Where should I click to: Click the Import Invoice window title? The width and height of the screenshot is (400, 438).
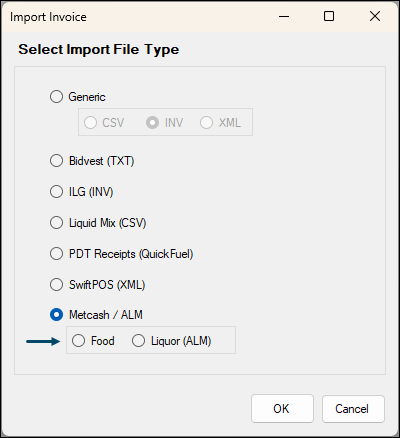(48, 17)
